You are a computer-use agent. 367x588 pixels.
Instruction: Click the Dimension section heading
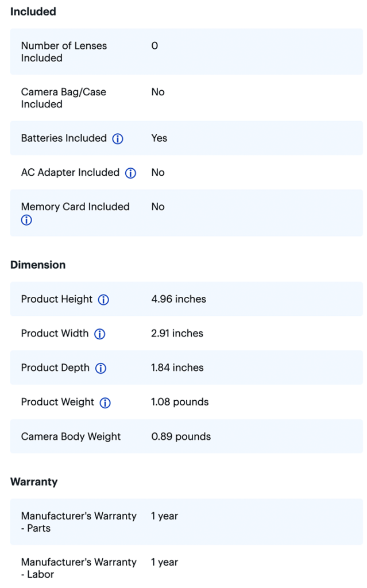[38, 265]
